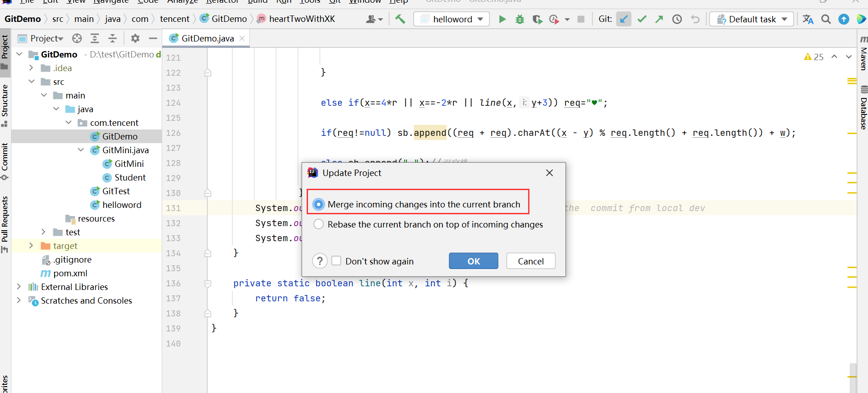Click Git update project arrow icon

click(624, 19)
